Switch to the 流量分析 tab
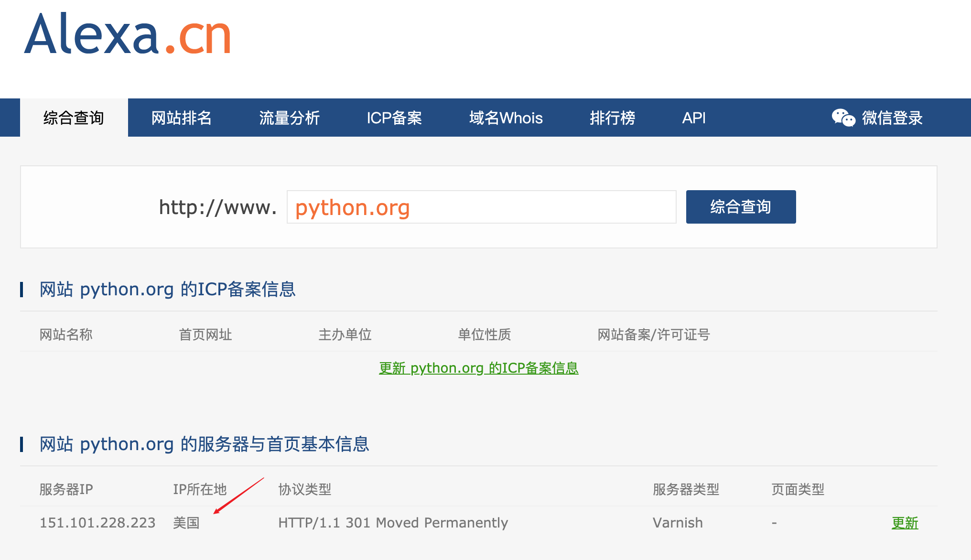971x560 pixels. (x=290, y=118)
